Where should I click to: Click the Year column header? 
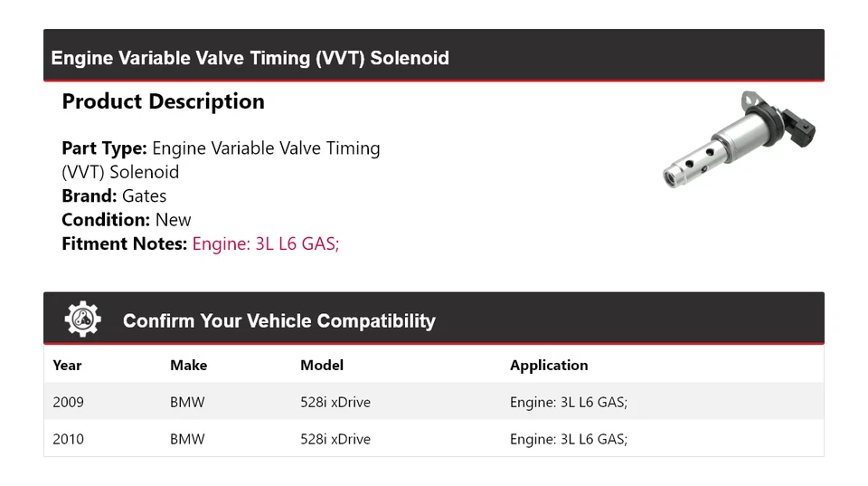67,366
